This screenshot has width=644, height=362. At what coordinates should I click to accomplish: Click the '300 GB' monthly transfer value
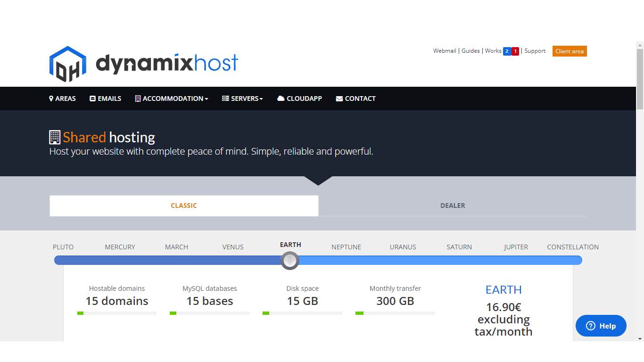click(395, 301)
